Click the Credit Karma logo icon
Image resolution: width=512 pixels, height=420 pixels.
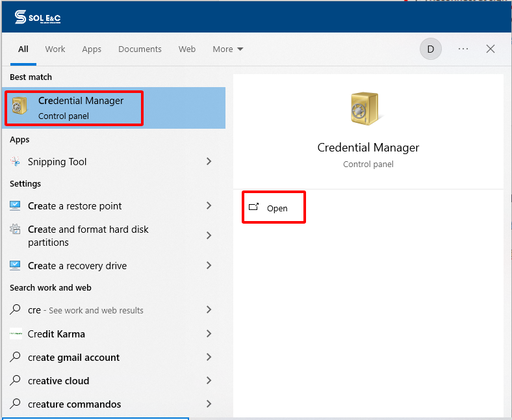(16, 334)
